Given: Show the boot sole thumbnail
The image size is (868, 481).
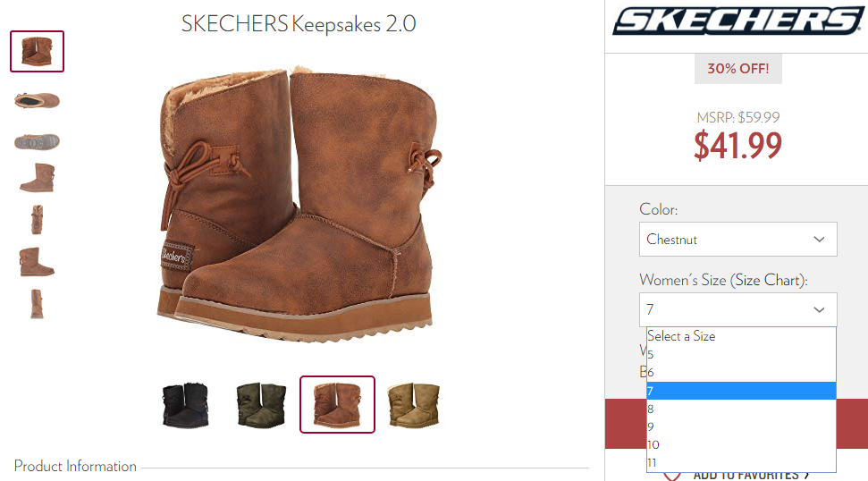Looking at the screenshot, I should [37, 141].
